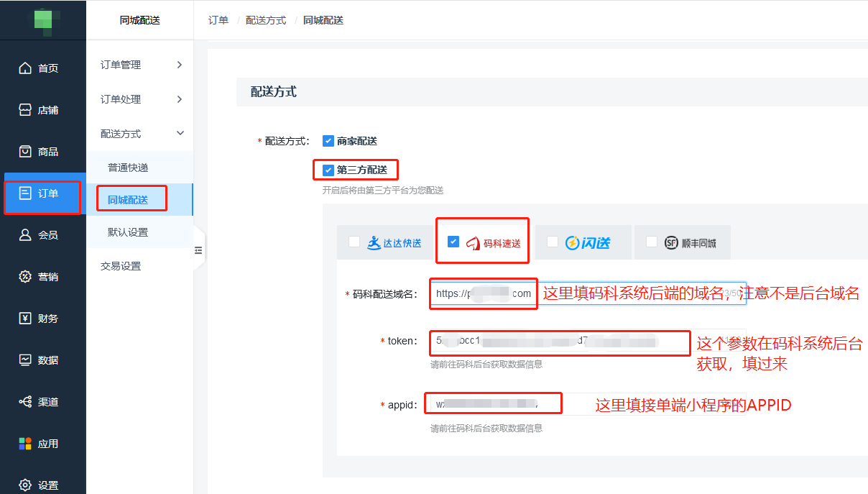
Task: Click the 订单 breadcrumb link
Action: [x=218, y=20]
